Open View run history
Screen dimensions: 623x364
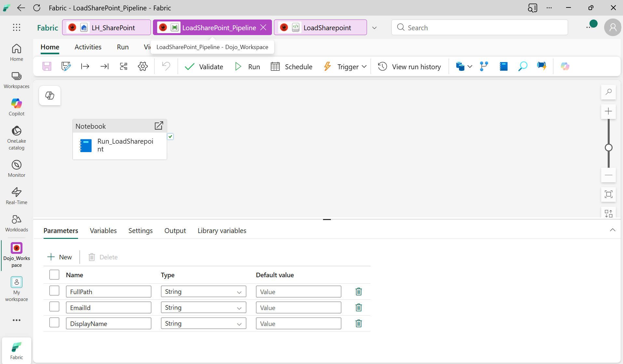(x=410, y=66)
